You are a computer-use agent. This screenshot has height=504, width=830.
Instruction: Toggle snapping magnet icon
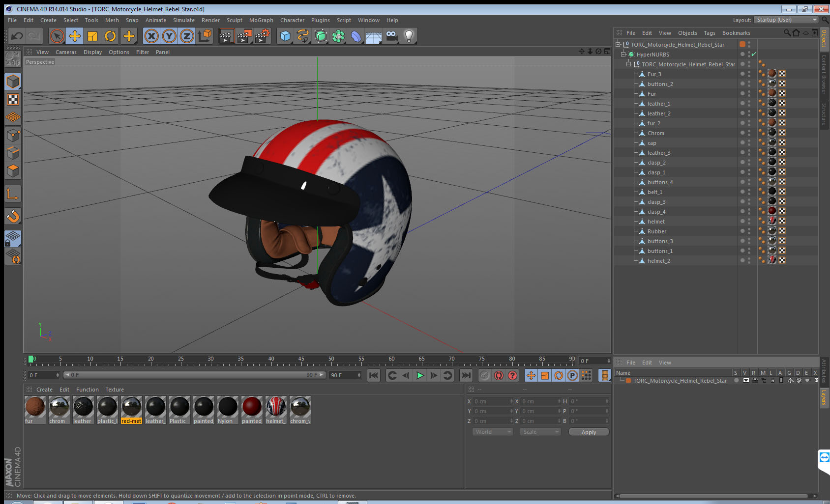click(x=13, y=216)
